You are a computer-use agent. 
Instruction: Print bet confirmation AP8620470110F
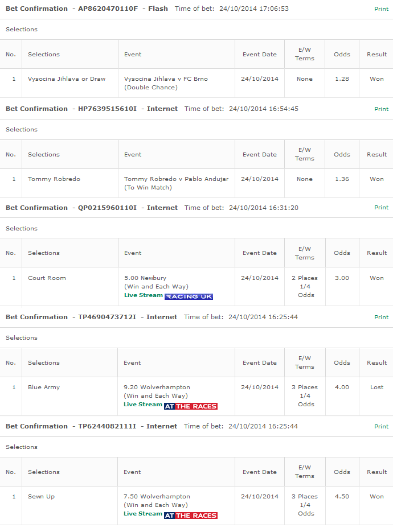click(x=381, y=9)
